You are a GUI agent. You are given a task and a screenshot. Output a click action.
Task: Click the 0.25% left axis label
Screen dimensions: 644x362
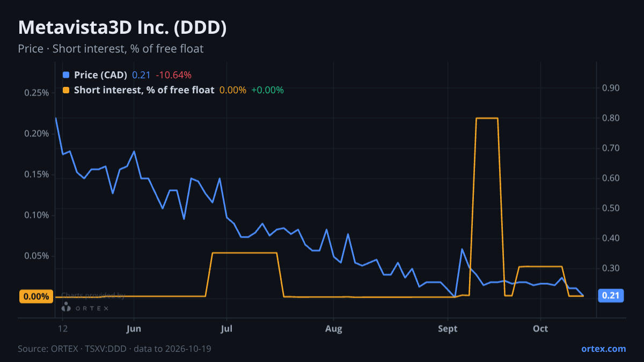[36, 93]
